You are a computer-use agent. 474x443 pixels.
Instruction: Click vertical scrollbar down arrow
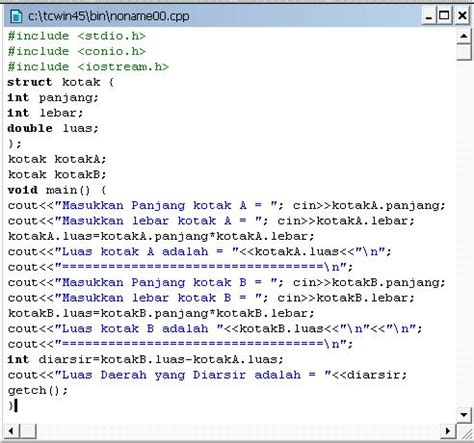click(464, 415)
